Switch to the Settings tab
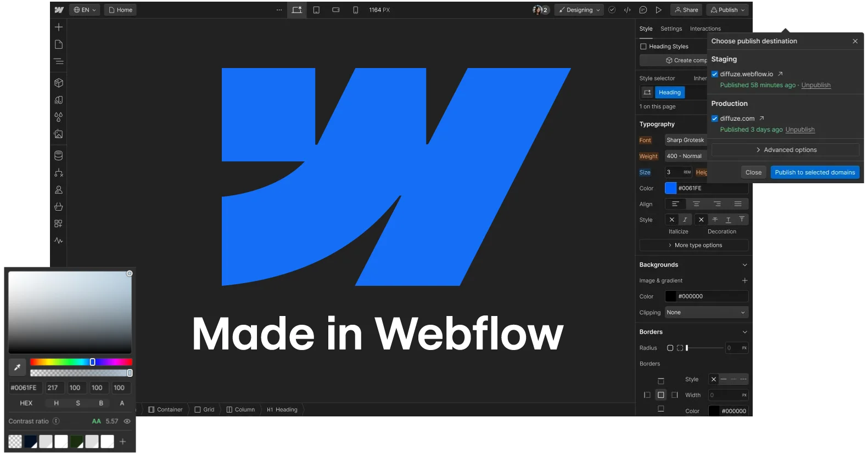Image resolution: width=868 pixels, height=457 pixels. tap(671, 29)
